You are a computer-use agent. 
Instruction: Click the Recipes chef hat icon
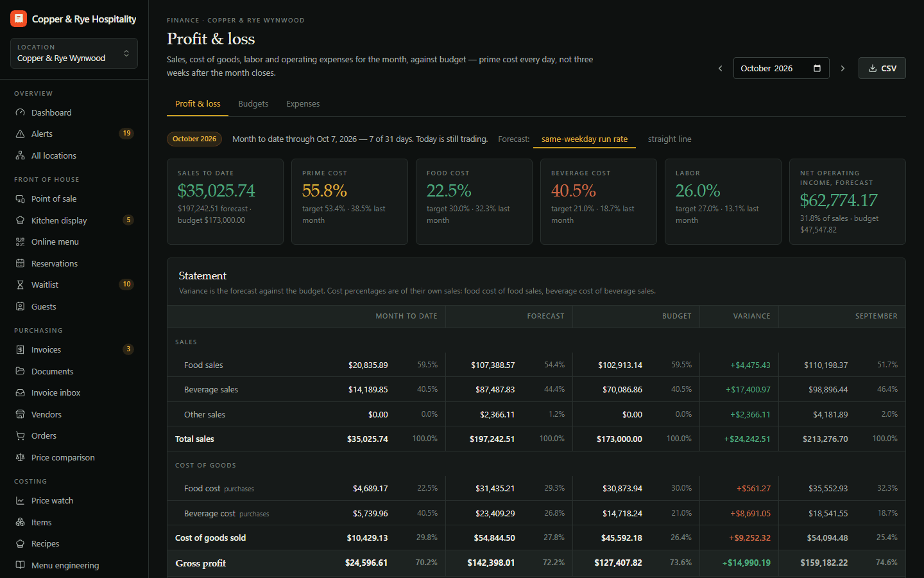[20, 543]
